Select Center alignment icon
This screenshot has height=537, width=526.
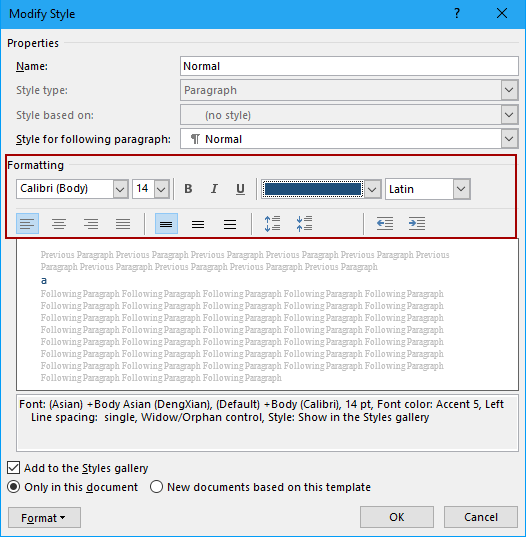[59, 224]
